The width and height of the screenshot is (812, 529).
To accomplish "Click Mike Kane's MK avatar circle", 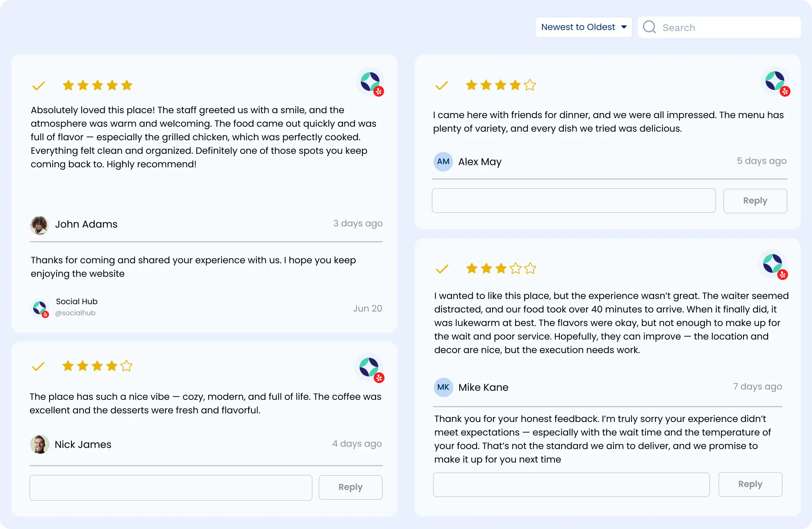I will (443, 387).
